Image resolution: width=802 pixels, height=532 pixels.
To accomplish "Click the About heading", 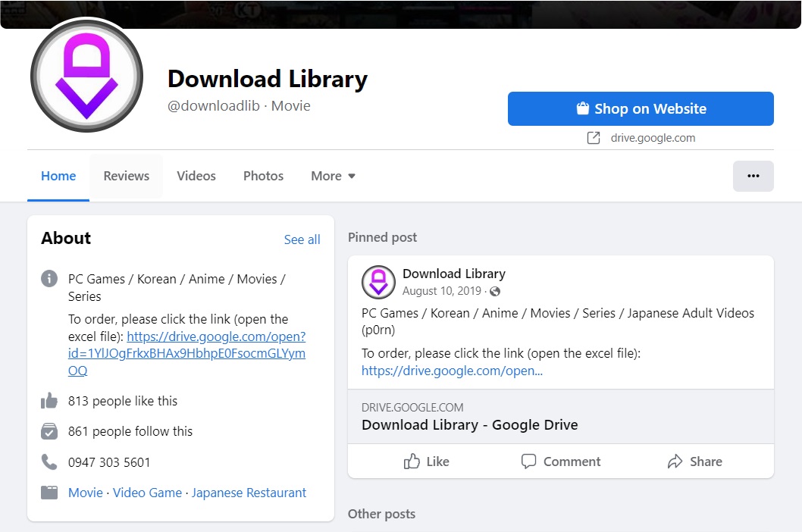I will point(66,239).
